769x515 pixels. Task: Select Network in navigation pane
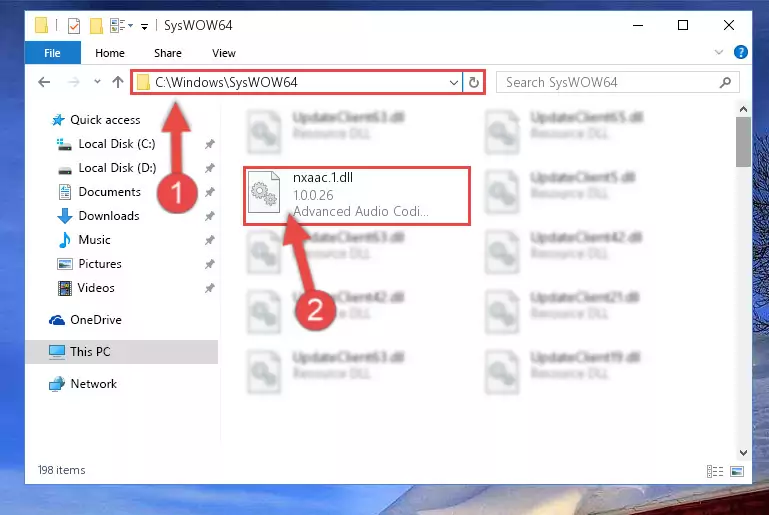[x=93, y=384]
